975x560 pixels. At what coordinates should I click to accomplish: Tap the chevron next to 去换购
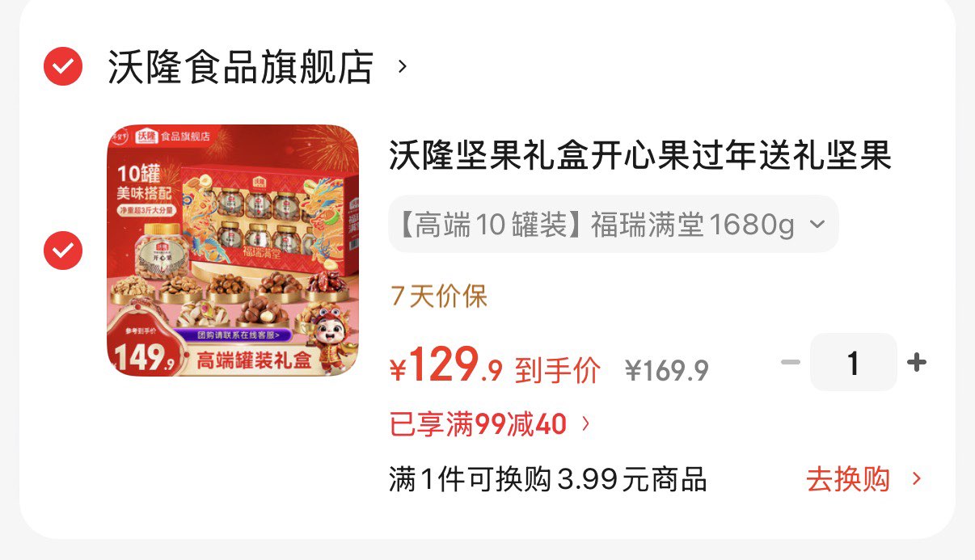point(916,479)
